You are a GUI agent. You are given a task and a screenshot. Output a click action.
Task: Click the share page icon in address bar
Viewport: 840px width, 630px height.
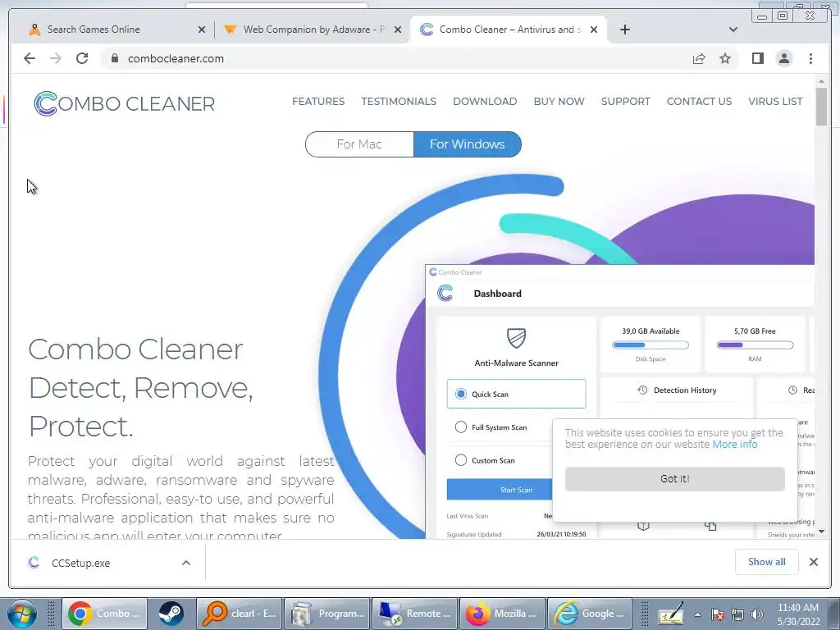pyautogui.click(x=699, y=58)
